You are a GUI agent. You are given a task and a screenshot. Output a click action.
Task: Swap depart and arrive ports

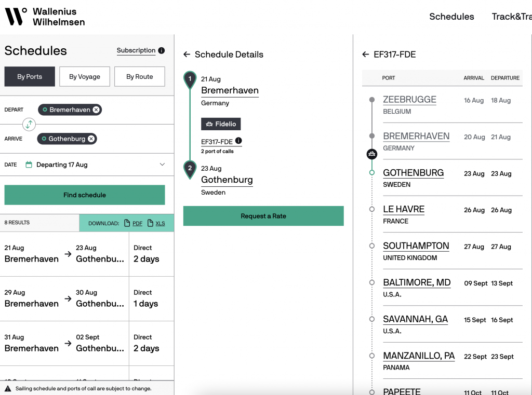[x=30, y=124]
